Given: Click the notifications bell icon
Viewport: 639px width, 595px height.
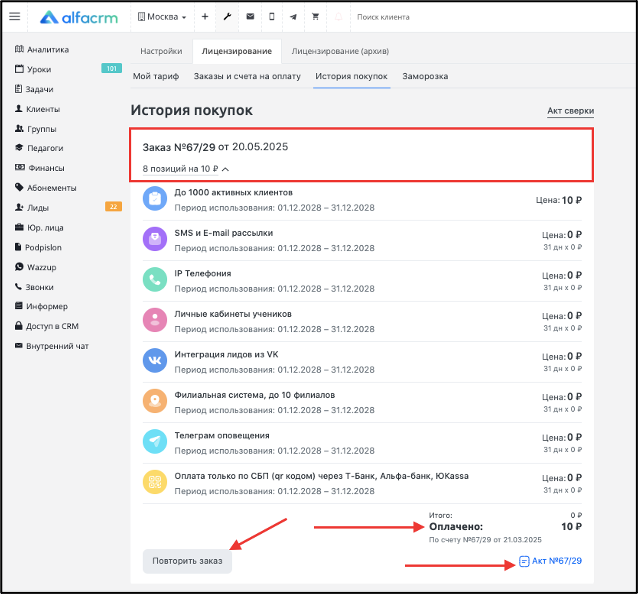Looking at the screenshot, I should tap(338, 17).
